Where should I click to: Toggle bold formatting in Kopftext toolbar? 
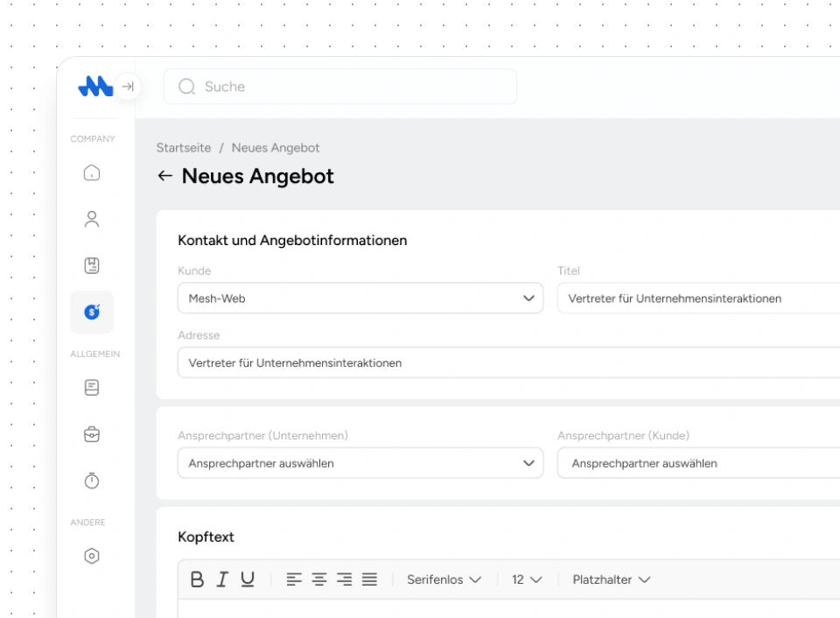[197, 579]
